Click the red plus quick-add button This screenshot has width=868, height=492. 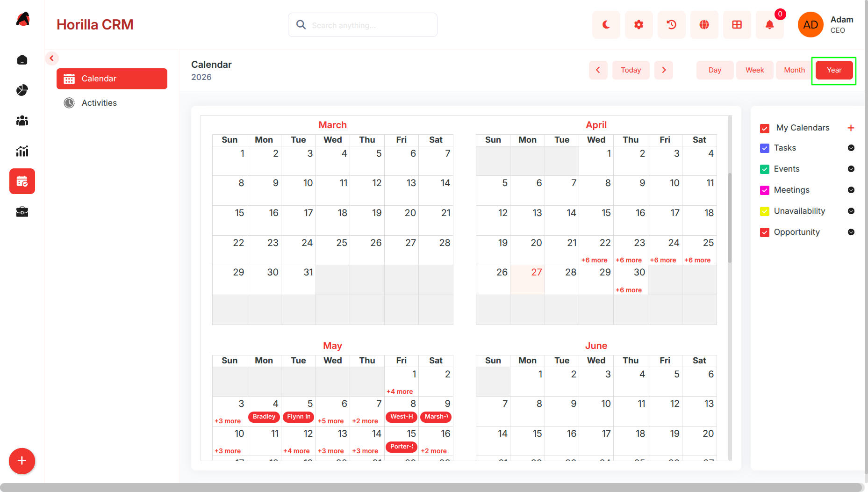tap(22, 461)
